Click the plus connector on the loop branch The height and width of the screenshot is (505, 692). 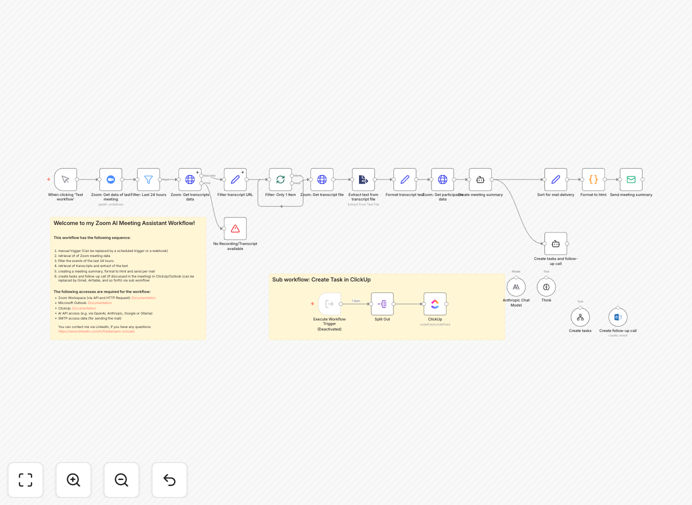[281, 206]
